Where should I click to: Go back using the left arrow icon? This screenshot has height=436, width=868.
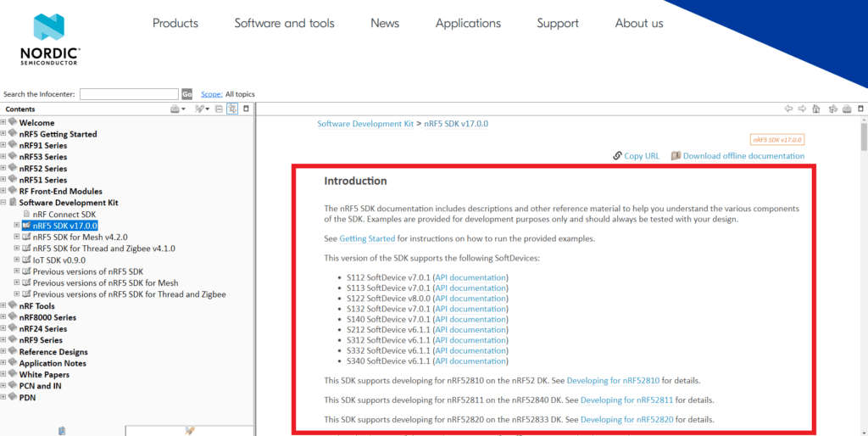click(788, 109)
